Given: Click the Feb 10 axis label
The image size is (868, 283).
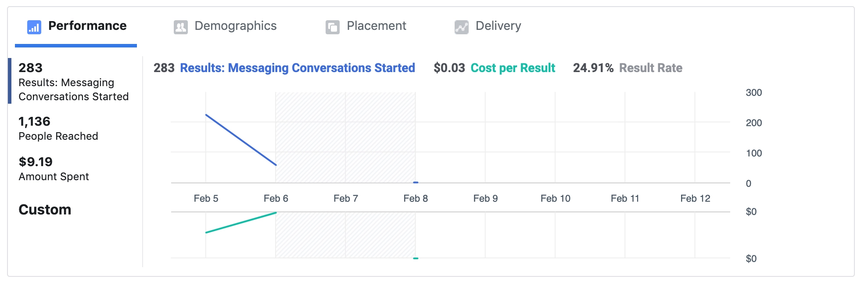Looking at the screenshot, I should click(556, 199).
